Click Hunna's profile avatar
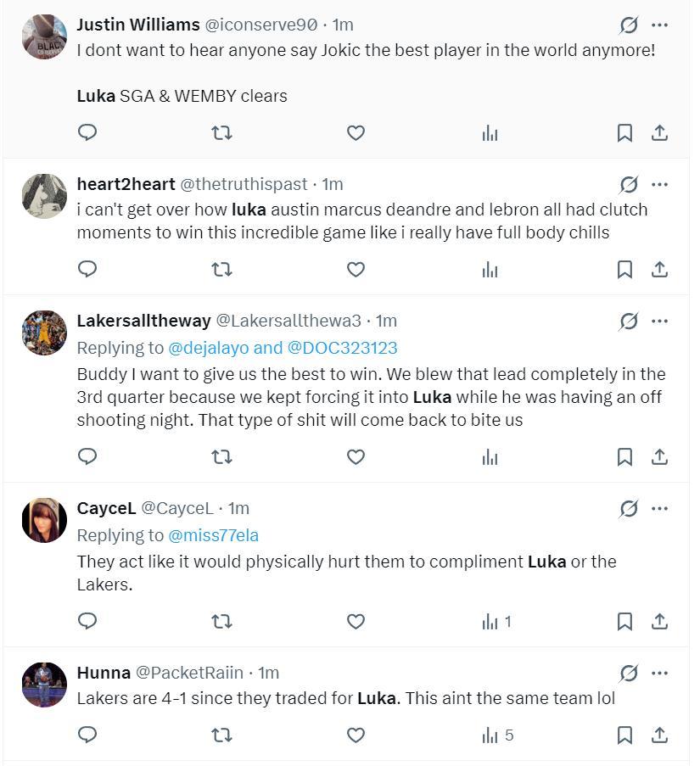The image size is (700, 766). 44,685
